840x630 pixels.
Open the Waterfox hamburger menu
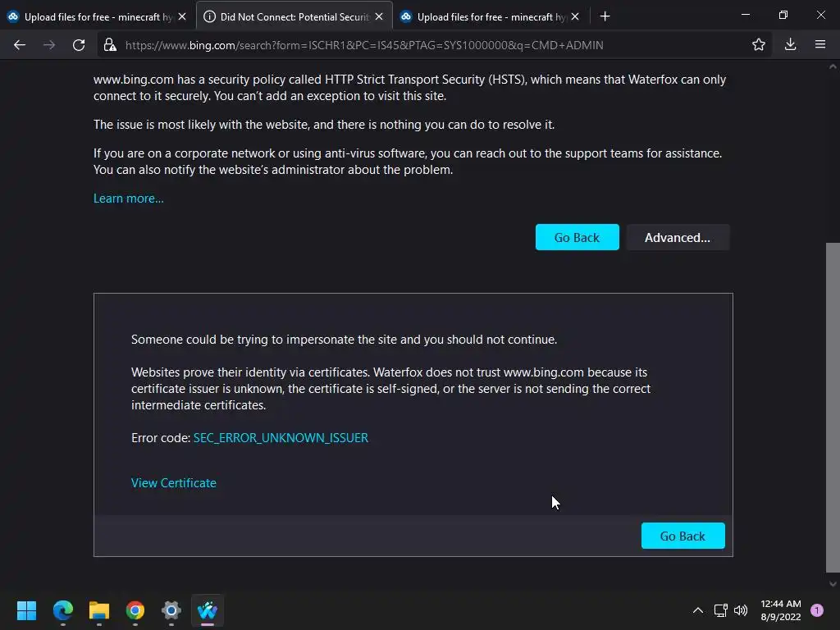[820, 45]
